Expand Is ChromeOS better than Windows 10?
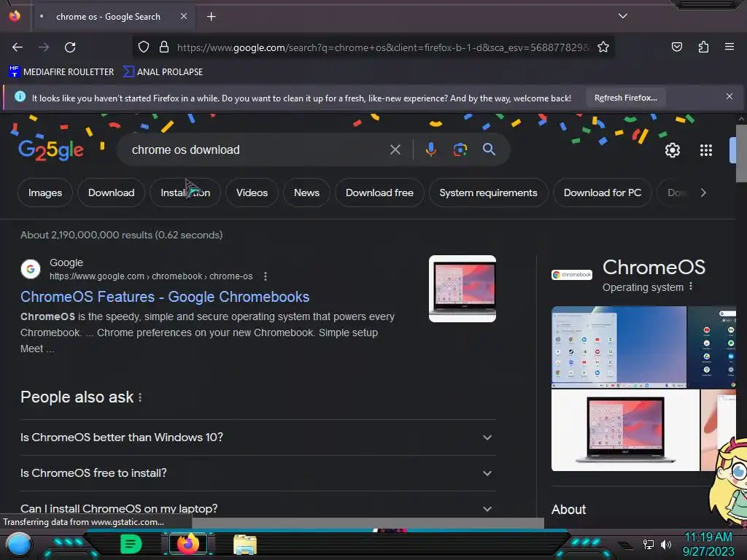Image resolution: width=747 pixels, height=560 pixels. tap(258, 437)
